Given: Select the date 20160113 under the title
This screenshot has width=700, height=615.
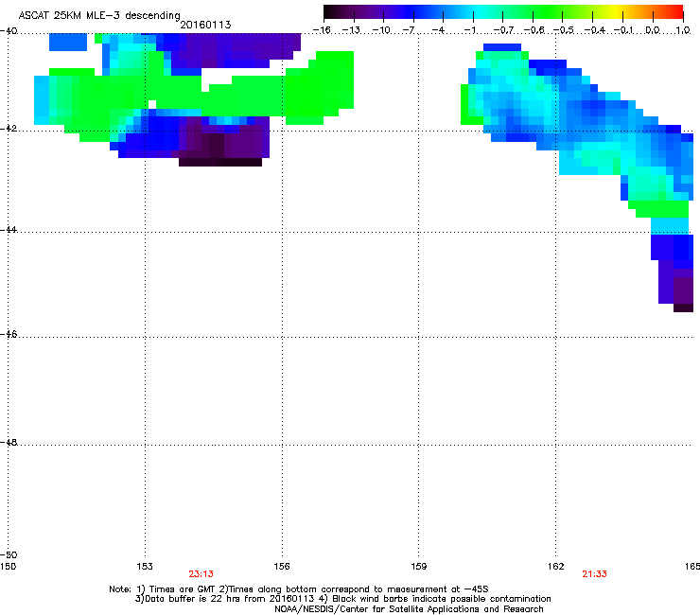Looking at the screenshot, I should [x=205, y=25].
